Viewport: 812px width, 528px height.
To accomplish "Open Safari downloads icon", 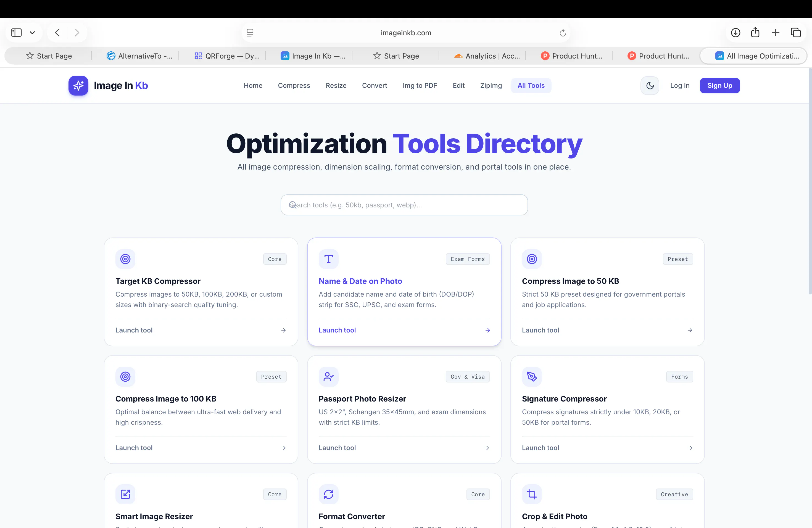I will pos(735,33).
